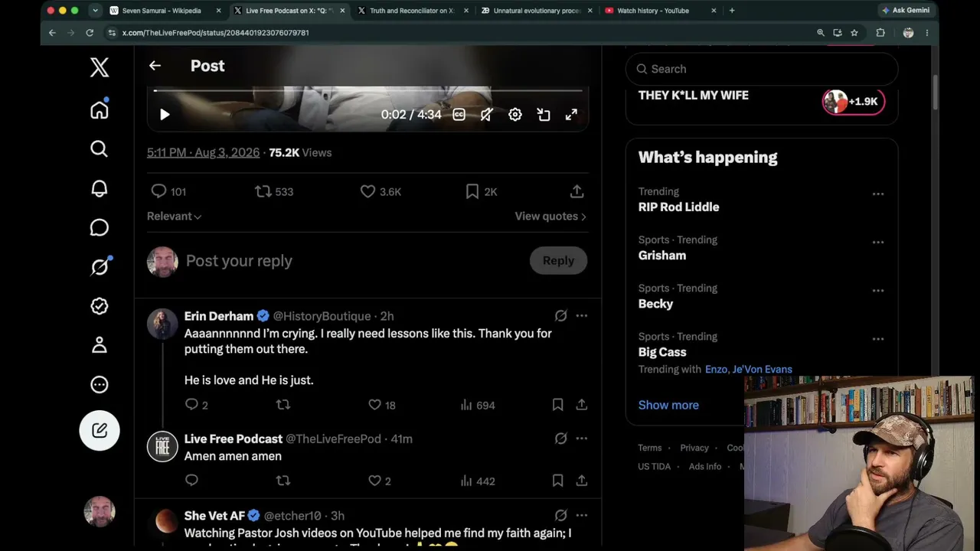Open Grok from the left sidebar
This screenshot has height=551, width=980.
[100, 266]
